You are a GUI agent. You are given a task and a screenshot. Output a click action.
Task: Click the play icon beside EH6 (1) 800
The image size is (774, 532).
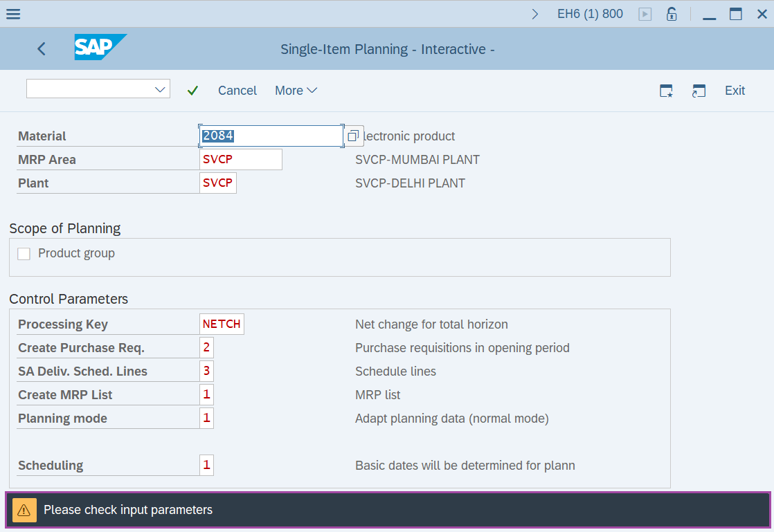[645, 14]
